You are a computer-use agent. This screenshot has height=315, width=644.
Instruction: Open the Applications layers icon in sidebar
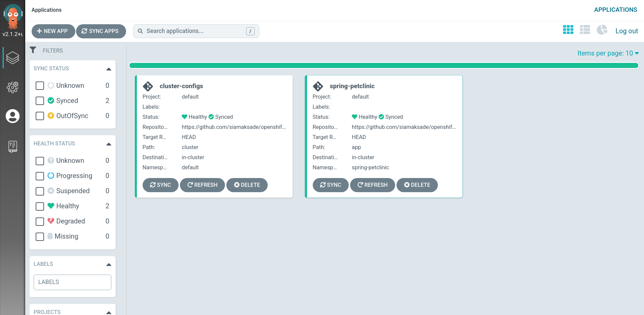[x=12, y=58]
